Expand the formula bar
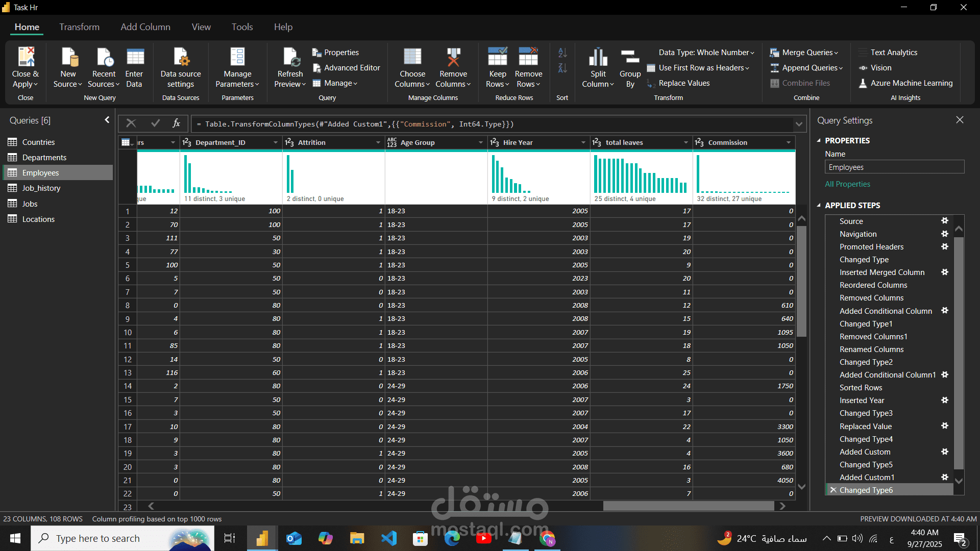980x551 pixels. click(x=799, y=124)
